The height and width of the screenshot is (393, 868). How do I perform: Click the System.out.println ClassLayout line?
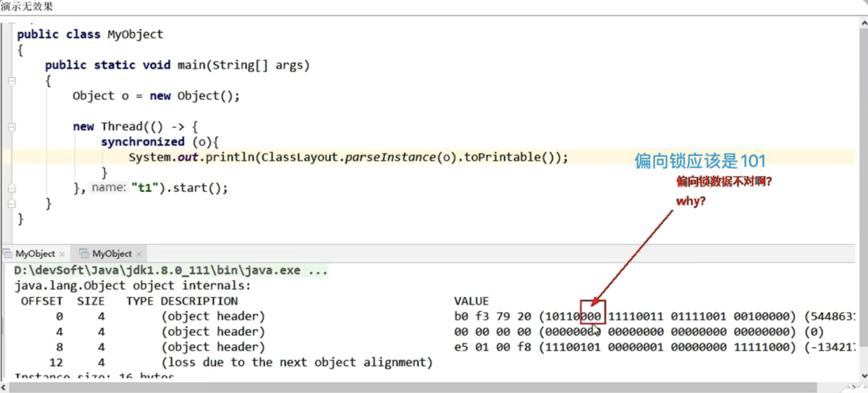[x=348, y=157]
